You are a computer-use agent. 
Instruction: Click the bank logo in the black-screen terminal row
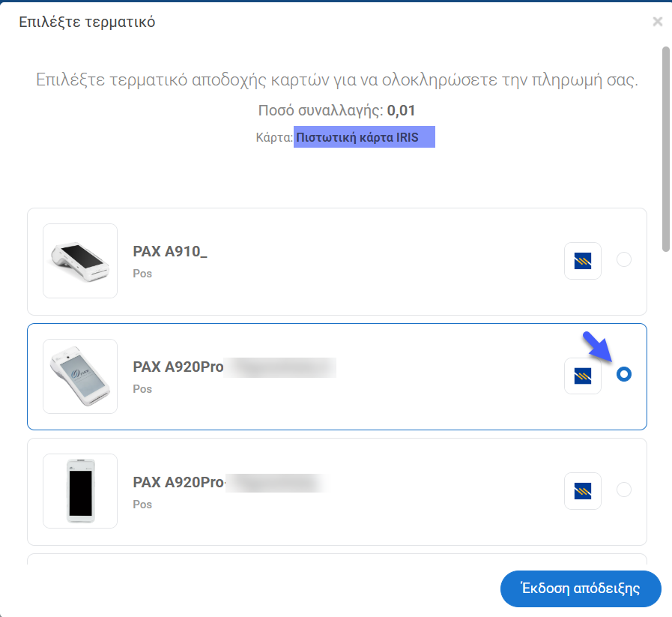[583, 491]
